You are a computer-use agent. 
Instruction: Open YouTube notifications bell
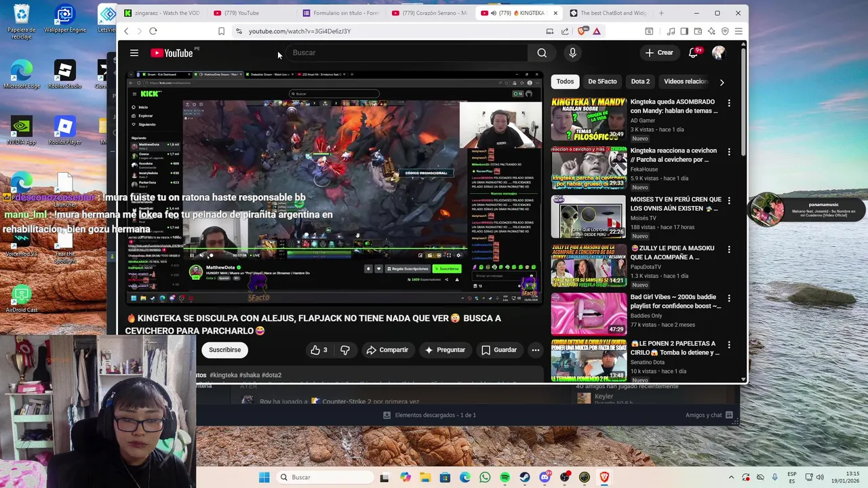(x=693, y=53)
